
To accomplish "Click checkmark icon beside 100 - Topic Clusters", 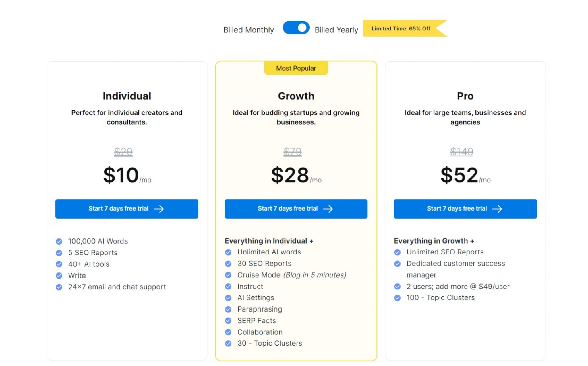I will pyautogui.click(x=398, y=298).
